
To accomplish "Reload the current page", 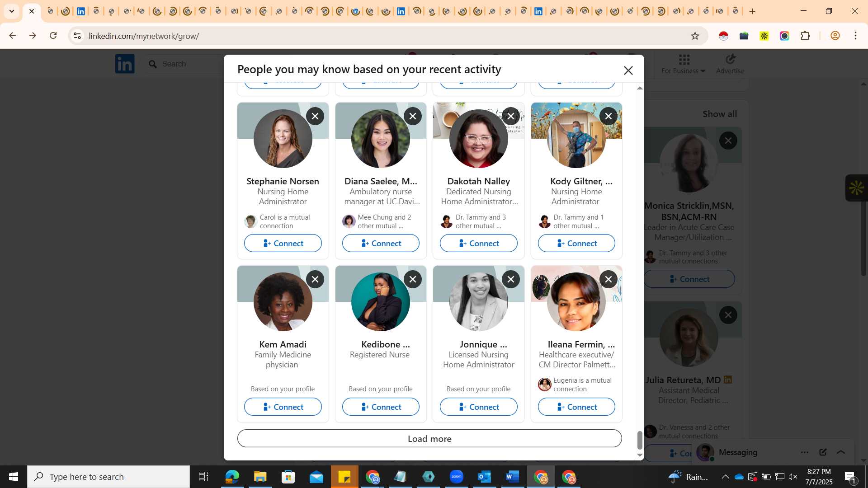I will (53, 36).
